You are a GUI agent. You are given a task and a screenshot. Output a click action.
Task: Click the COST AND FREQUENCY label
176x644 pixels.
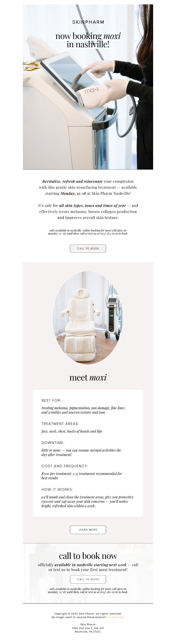point(65,466)
